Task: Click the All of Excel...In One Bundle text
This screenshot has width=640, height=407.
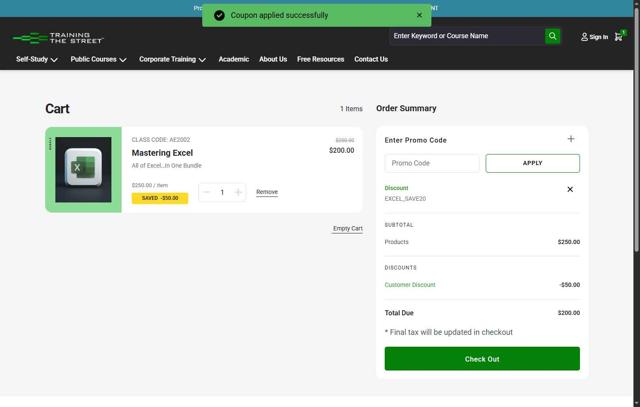Action: [167, 166]
